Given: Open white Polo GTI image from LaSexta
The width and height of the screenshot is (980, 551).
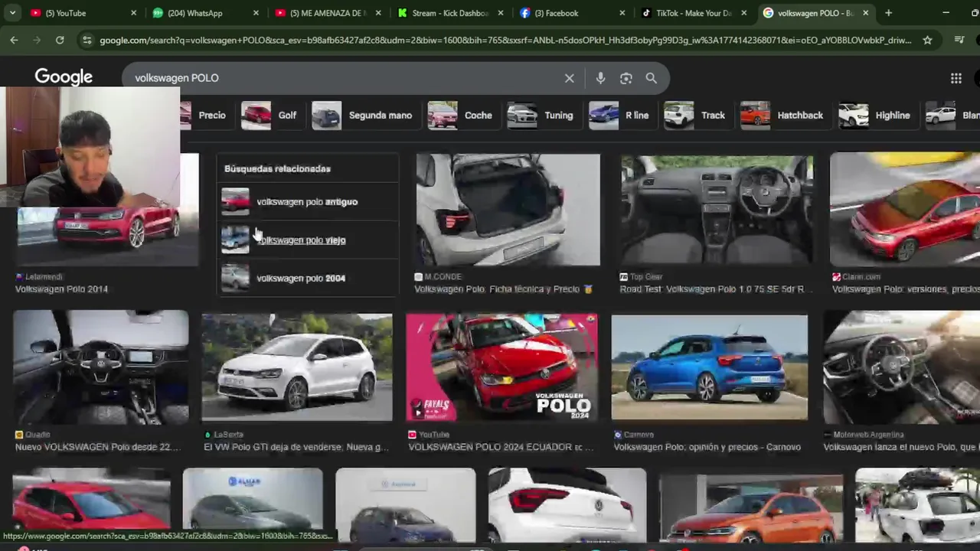Looking at the screenshot, I should (x=297, y=367).
